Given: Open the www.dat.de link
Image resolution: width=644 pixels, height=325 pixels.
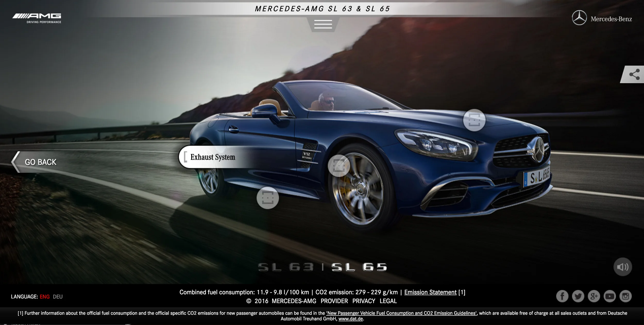Looking at the screenshot, I should click(x=351, y=319).
